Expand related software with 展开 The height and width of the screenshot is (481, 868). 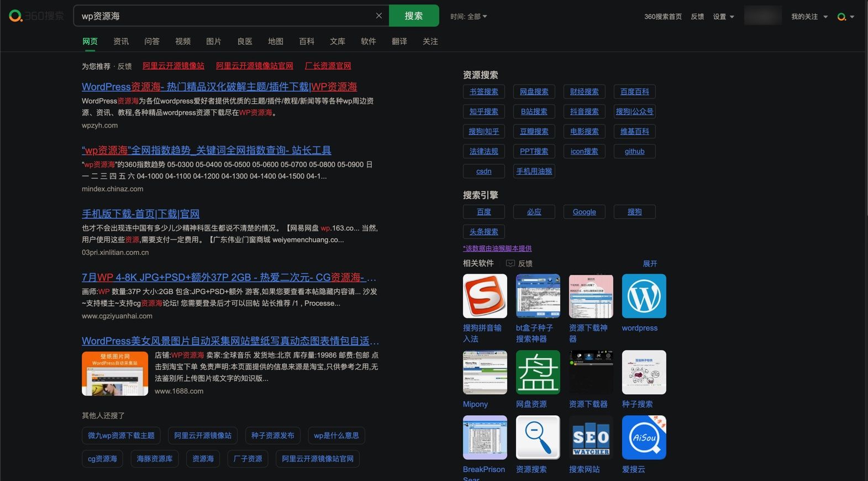pyautogui.click(x=650, y=264)
